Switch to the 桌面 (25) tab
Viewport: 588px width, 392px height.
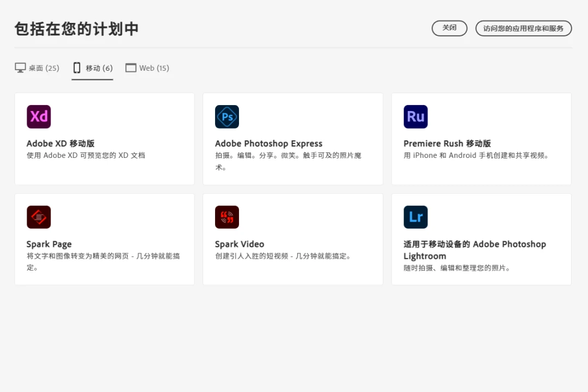(x=37, y=68)
